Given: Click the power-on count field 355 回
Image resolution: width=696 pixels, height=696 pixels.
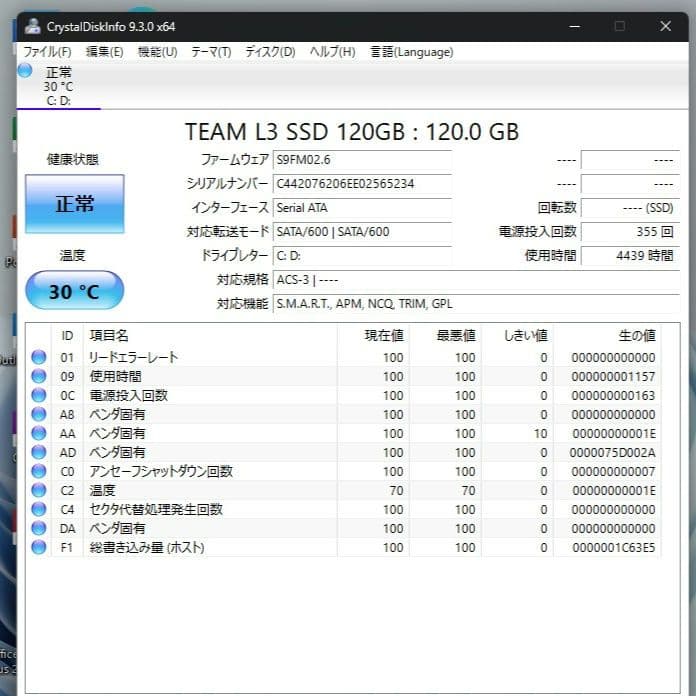Looking at the screenshot, I should [x=630, y=232].
